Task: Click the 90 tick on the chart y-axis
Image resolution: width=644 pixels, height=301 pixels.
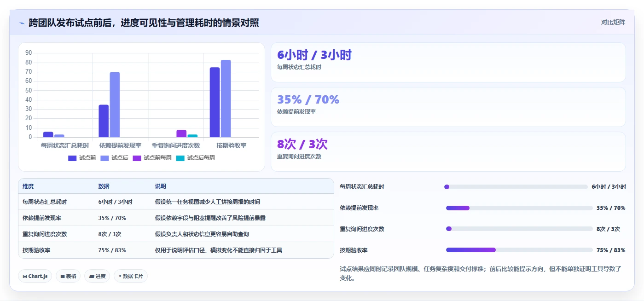Action: (29, 53)
